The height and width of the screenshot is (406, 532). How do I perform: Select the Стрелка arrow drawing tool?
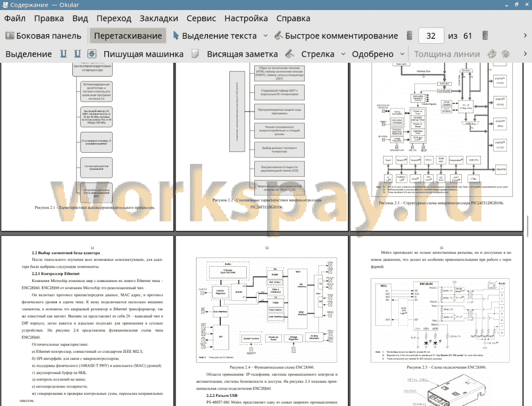pos(310,54)
